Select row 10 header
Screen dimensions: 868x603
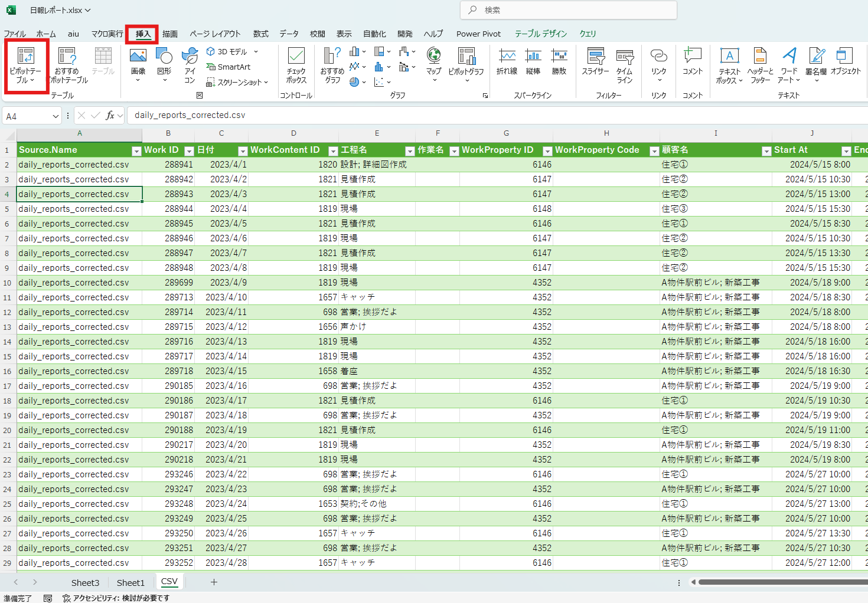tap(7, 283)
